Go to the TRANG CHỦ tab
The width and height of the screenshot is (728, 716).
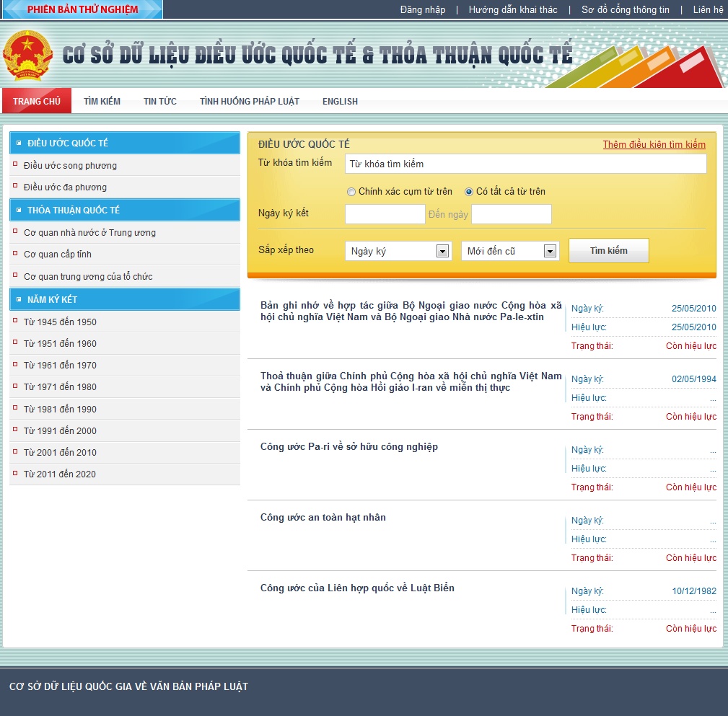[x=37, y=101]
